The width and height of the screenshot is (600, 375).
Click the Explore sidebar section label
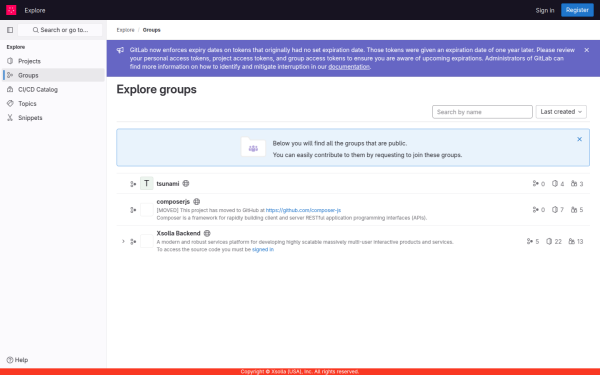click(16, 47)
